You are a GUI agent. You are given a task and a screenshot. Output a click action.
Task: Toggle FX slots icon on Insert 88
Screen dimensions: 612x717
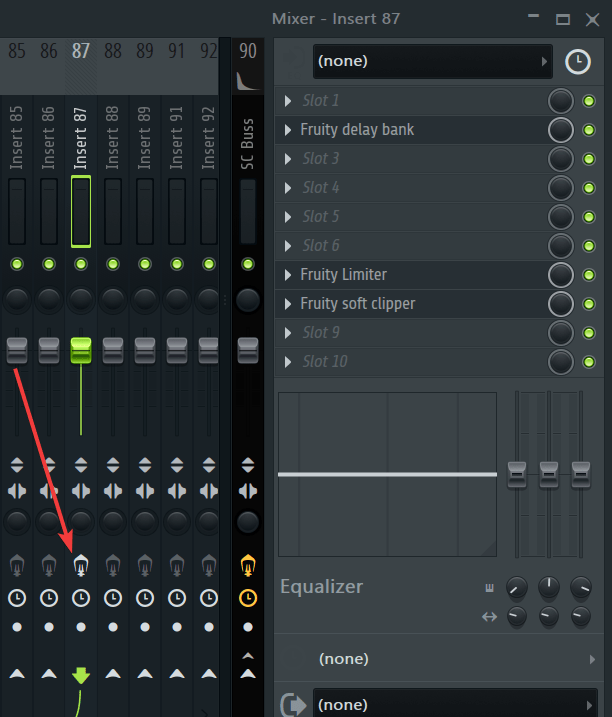[113, 566]
